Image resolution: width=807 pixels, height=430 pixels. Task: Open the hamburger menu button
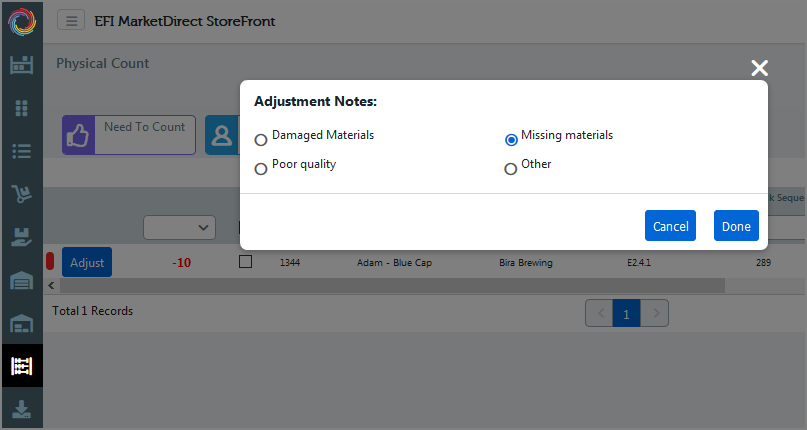71,21
